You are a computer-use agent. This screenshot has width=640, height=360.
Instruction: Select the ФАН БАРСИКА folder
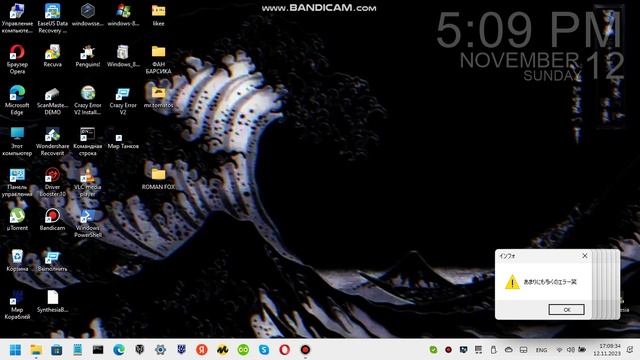coord(158,59)
